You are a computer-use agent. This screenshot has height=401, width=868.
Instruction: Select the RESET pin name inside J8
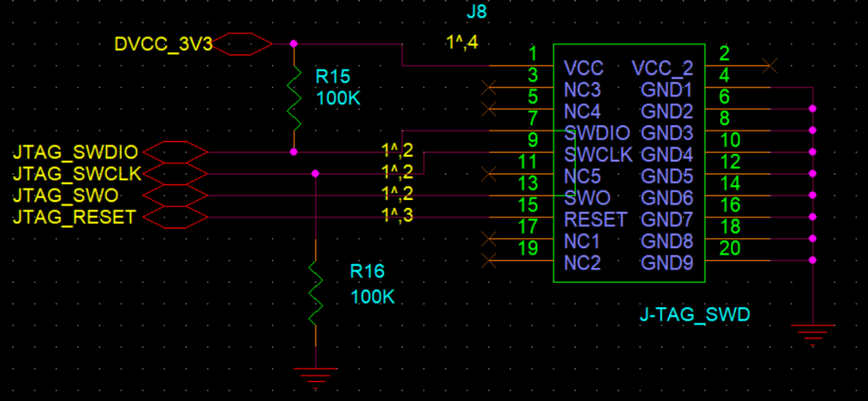[595, 220]
